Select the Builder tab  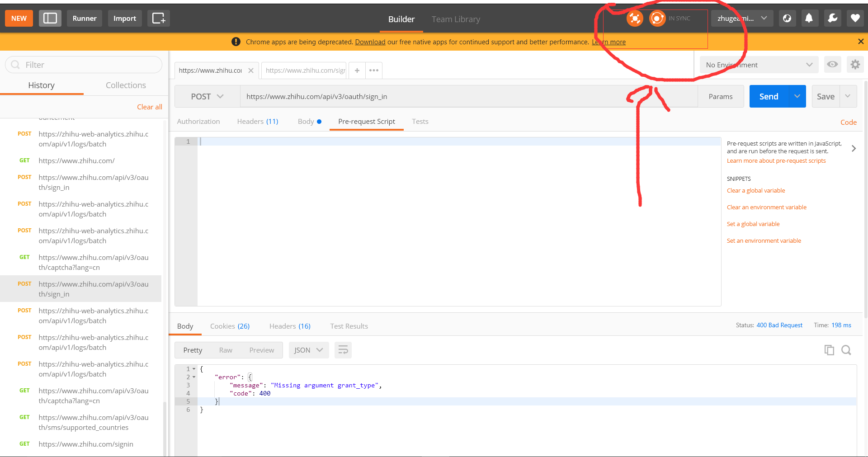[x=401, y=19]
